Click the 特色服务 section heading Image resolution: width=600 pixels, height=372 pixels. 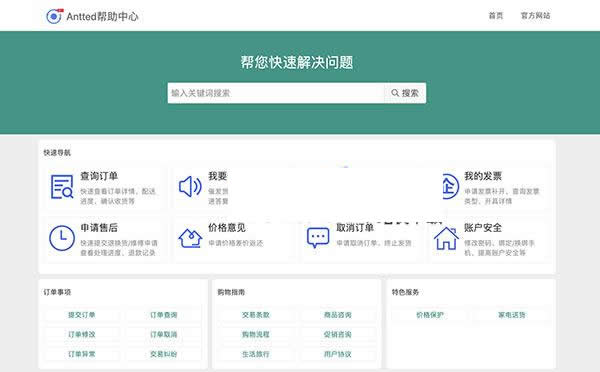[x=405, y=292]
